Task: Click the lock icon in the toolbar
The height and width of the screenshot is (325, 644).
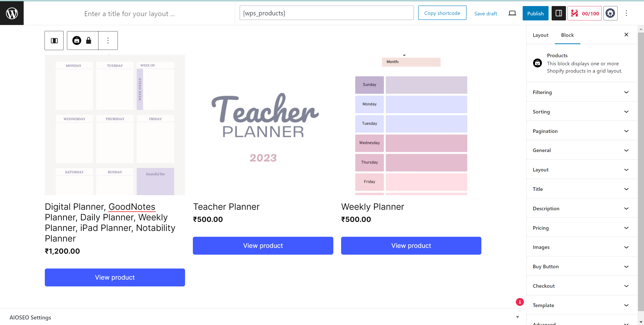Action: coord(88,40)
